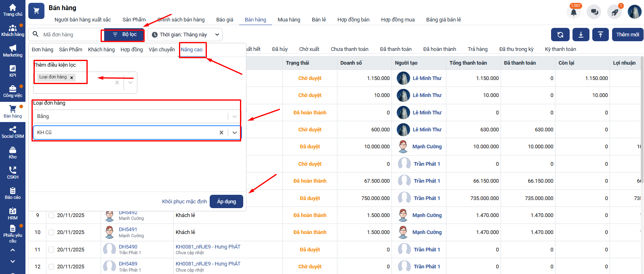Screen dimensions: 644x274
Task: Filter list by Chưa thanh toán status
Action: [x=349, y=49]
